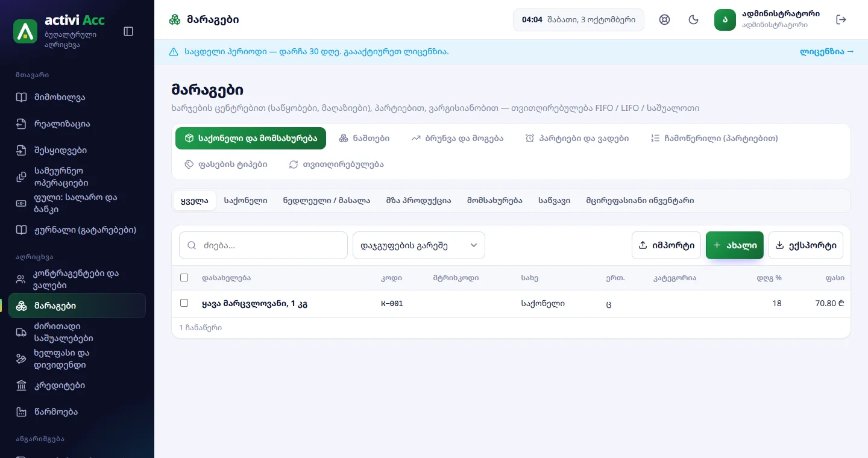868x458 pixels.
Task: Open სამეურნეო ოპერაციები in sidebar
Action: 77,177
